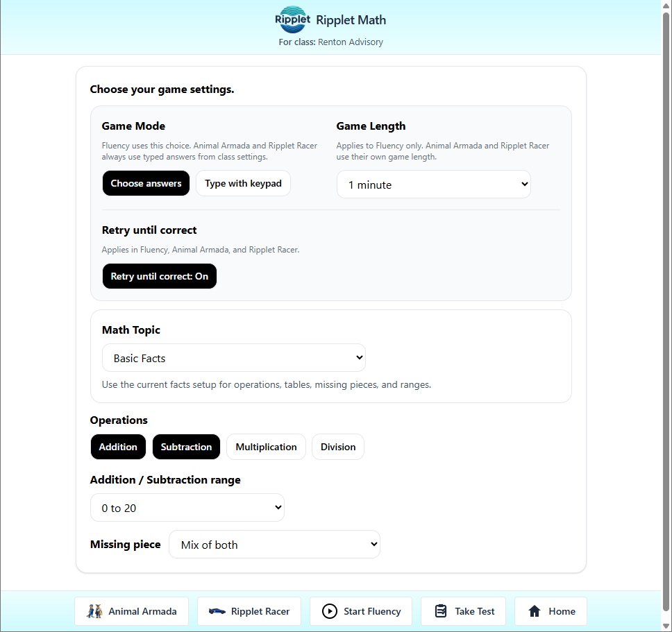Click the Operations heading
Viewport: 672px width, 632px height.
pyautogui.click(x=119, y=420)
